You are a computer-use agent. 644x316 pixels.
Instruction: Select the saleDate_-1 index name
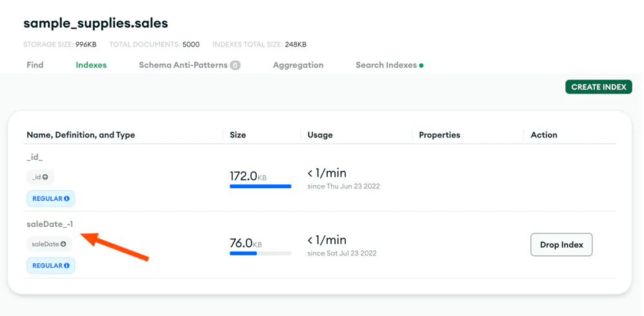point(50,224)
